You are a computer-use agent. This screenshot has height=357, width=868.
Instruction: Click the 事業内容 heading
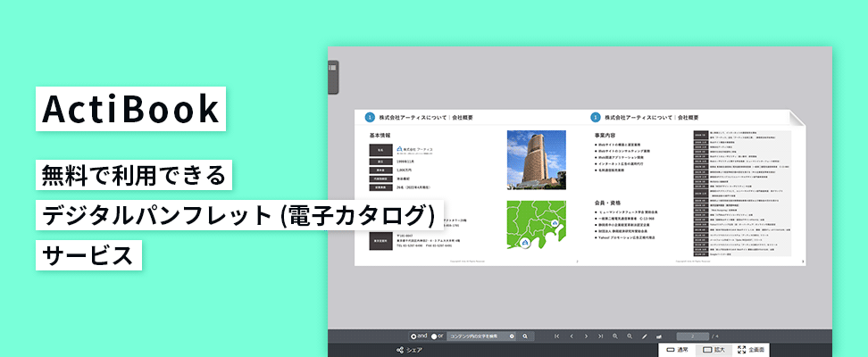pos(605,135)
